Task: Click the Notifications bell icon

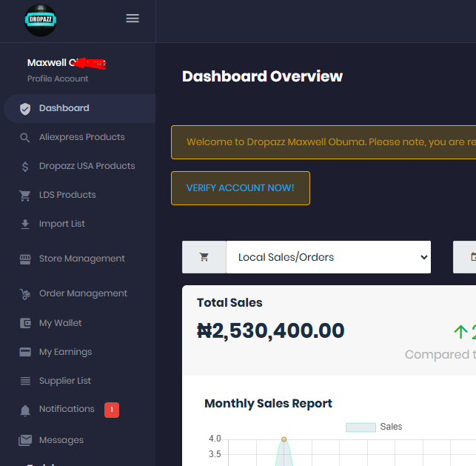Action: [x=25, y=410]
